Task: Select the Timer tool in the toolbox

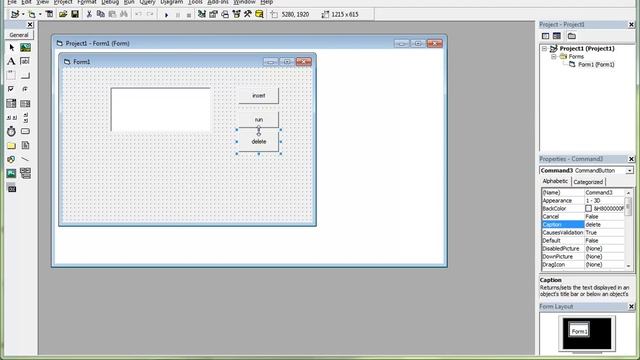Action: tap(11, 131)
